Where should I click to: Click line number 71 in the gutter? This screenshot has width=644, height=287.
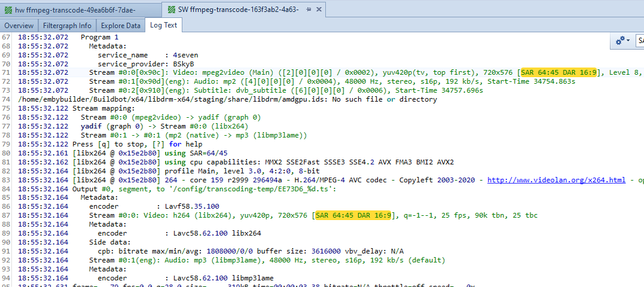pyautogui.click(x=7, y=72)
